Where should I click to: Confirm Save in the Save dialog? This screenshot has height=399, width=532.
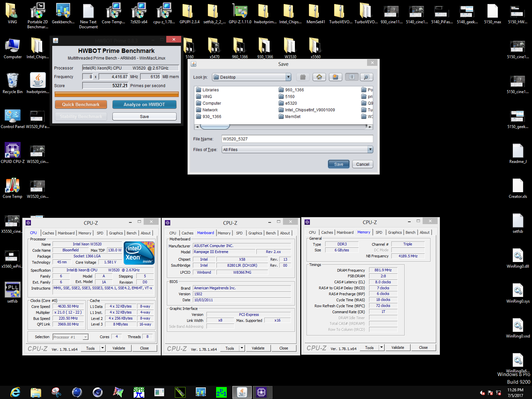coord(338,164)
